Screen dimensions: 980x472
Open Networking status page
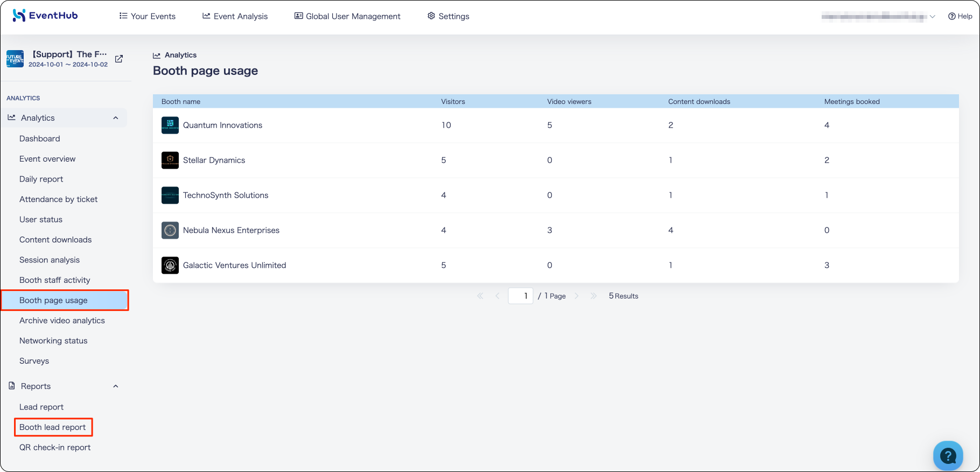[x=53, y=341]
